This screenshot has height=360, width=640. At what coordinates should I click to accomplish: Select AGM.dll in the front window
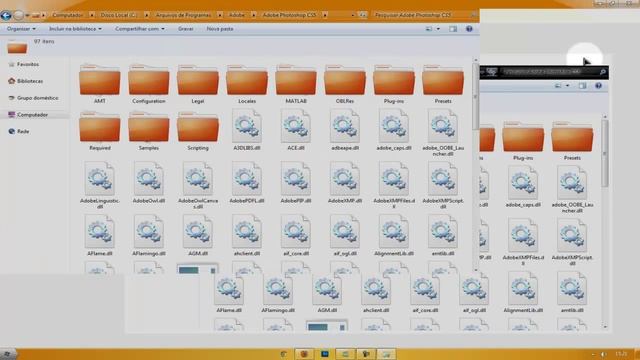pyautogui.click(x=198, y=236)
